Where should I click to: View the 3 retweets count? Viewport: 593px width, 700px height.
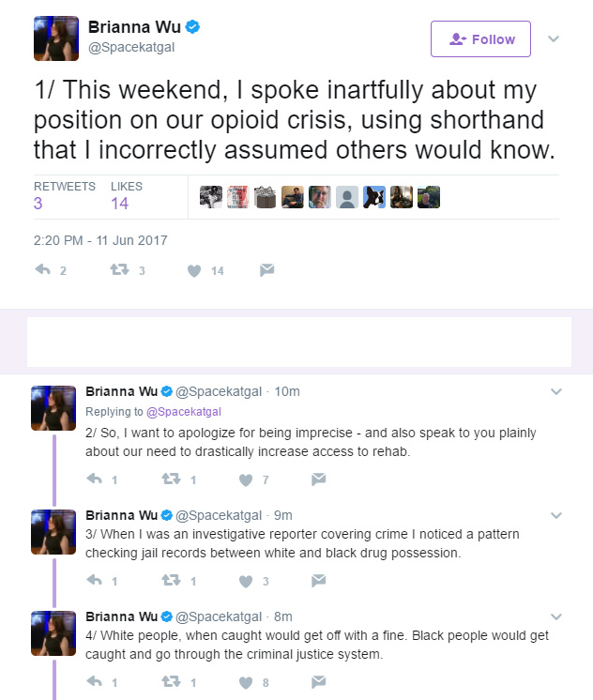65,196
